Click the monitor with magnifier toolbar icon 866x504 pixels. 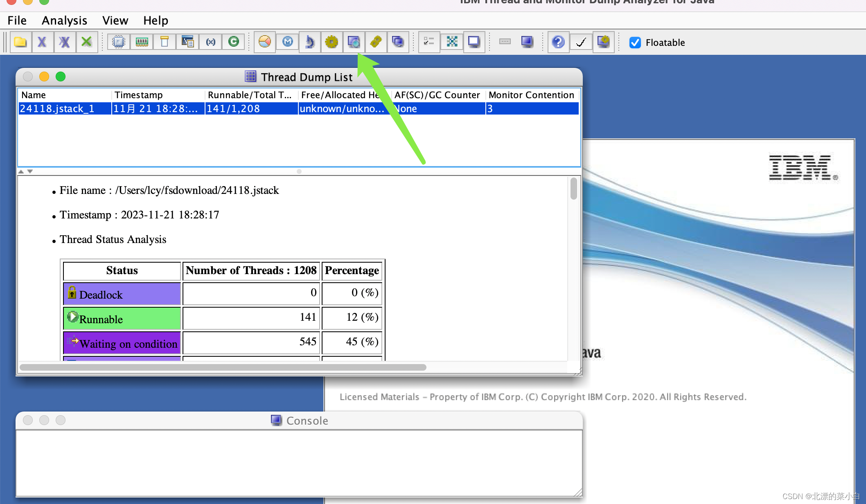[354, 42]
